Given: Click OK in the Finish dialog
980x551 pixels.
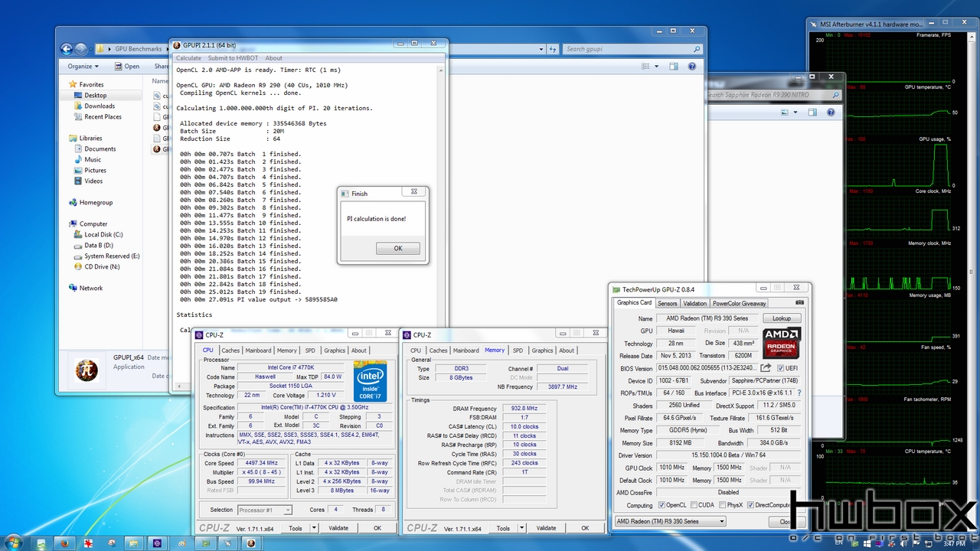Looking at the screenshot, I should tap(398, 248).
